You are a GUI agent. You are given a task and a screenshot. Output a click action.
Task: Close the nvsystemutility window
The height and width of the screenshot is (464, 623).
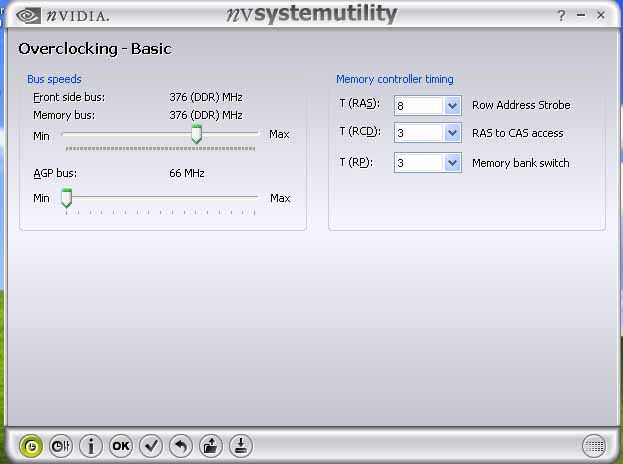point(601,15)
